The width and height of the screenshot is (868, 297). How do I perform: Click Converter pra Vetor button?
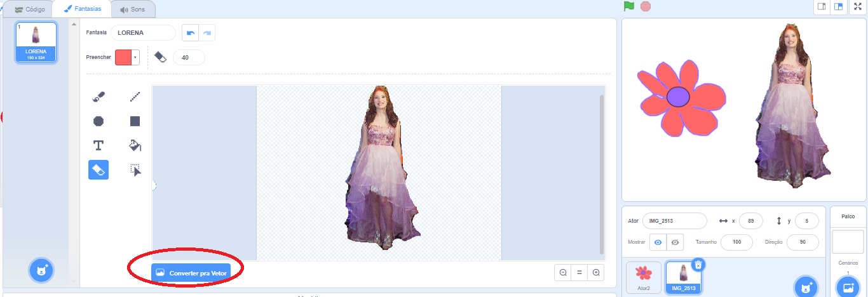191,272
